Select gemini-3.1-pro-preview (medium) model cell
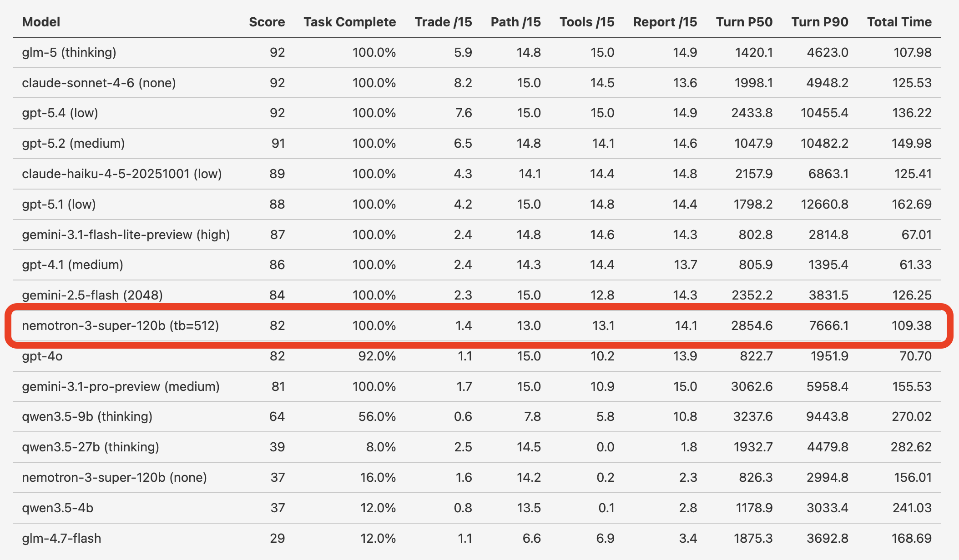Viewport: 959px width, 560px height. pos(121,386)
